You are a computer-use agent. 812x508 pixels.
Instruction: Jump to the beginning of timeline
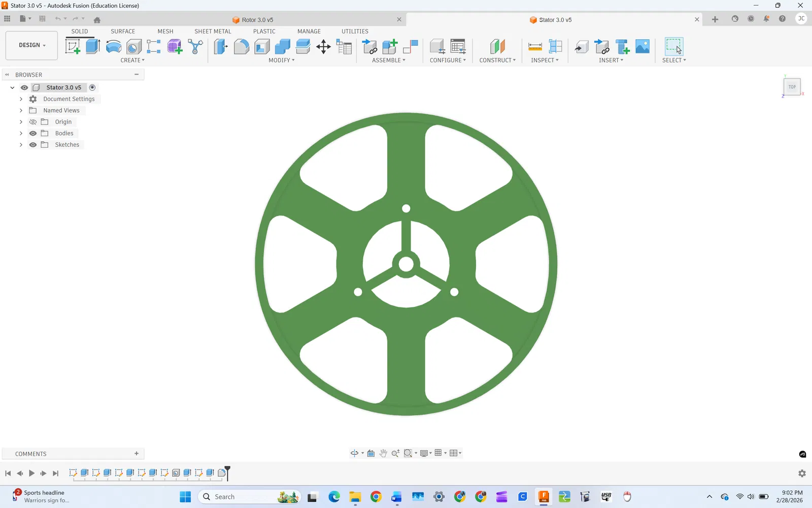click(8, 473)
